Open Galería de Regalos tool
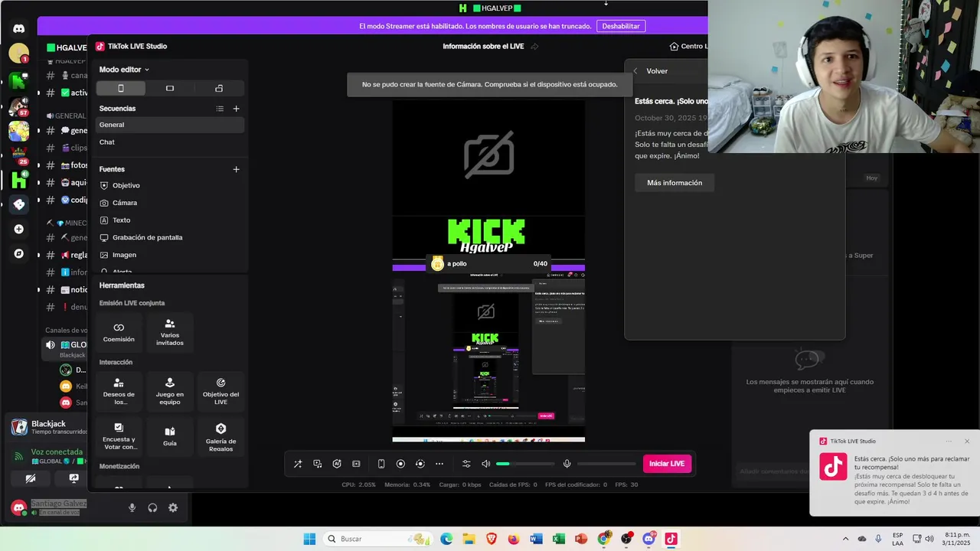 pyautogui.click(x=220, y=436)
